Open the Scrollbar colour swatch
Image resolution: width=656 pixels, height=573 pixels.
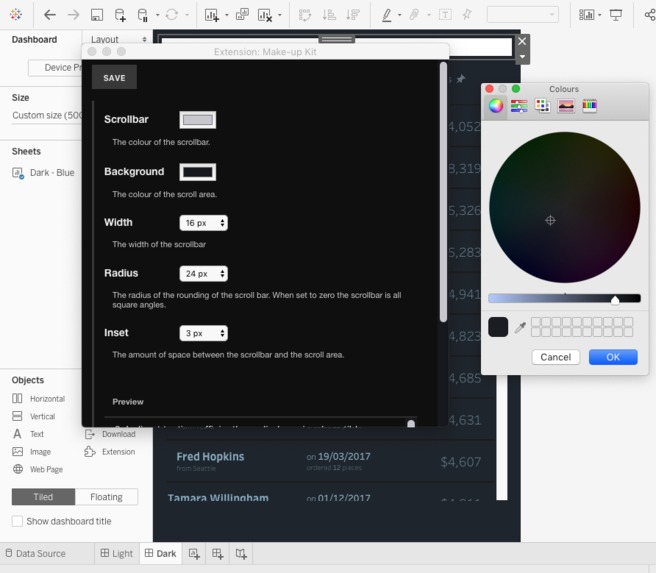pos(197,120)
